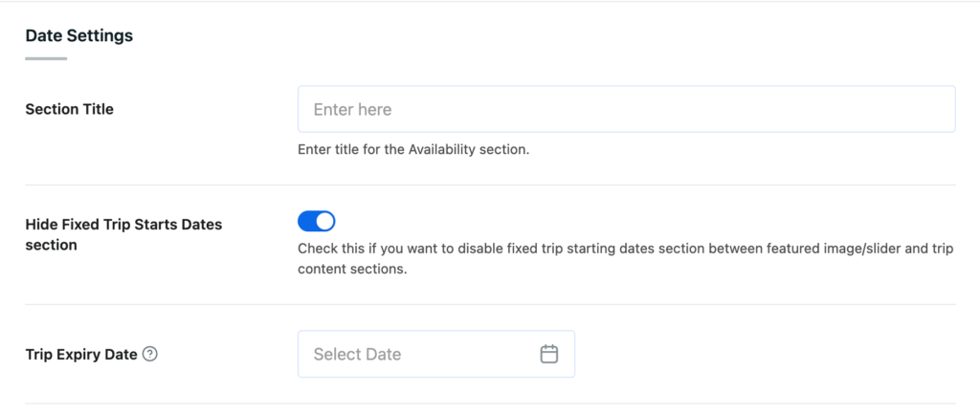Click "trip content sections" text in toggle description
Screen dimensions: 980x414
pos(352,270)
